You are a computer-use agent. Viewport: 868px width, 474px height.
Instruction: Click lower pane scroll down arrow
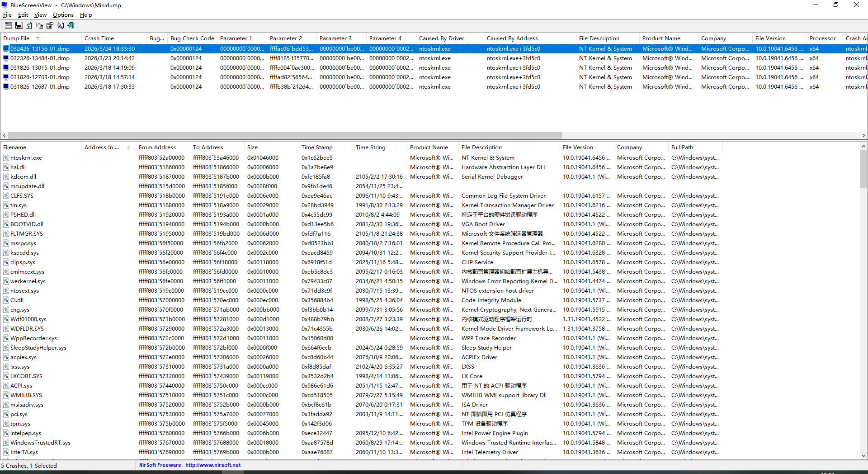(x=863, y=456)
